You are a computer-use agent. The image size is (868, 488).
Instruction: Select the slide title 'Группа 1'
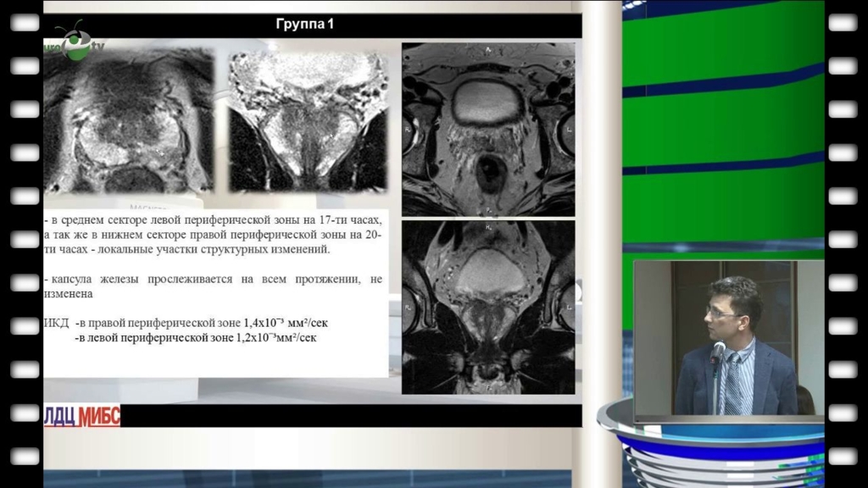pos(305,25)
